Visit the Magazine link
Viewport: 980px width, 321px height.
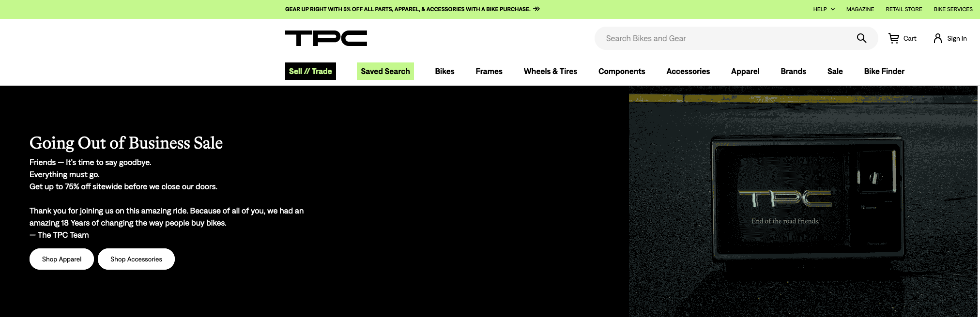point(860,9)
